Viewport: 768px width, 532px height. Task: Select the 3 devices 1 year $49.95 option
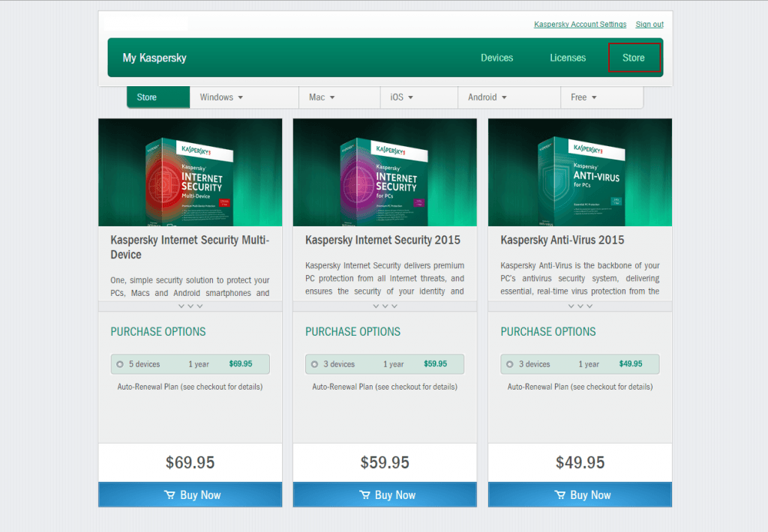coord(580,364)
